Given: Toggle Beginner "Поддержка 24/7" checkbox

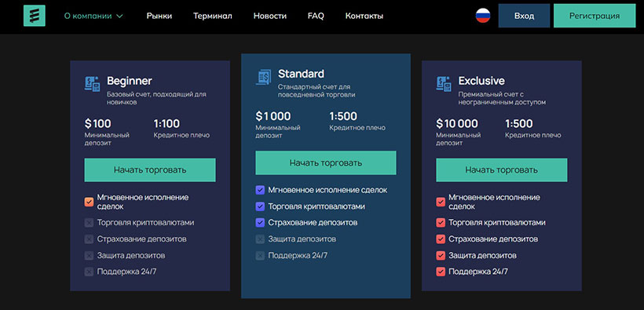Looking at the screenshot, I should [x=89, y=272].
